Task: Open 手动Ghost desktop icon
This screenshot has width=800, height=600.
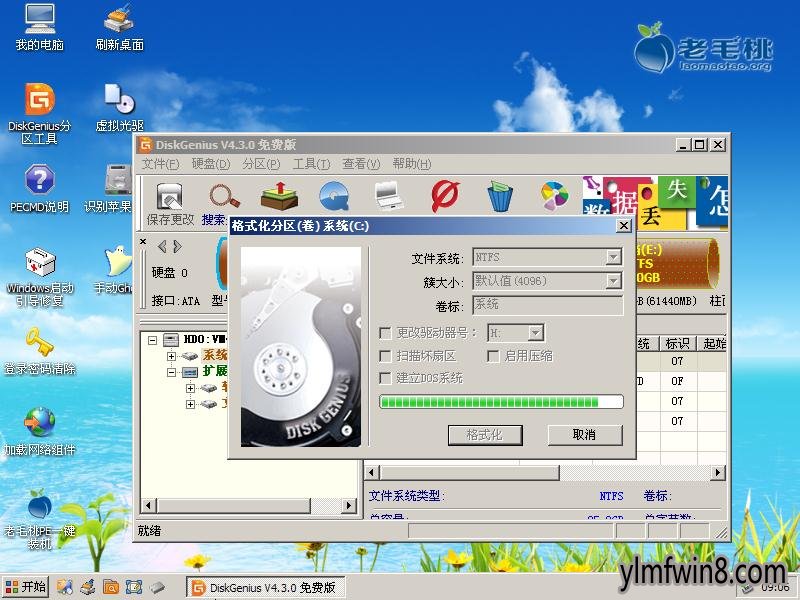Action: click(115, 270)
